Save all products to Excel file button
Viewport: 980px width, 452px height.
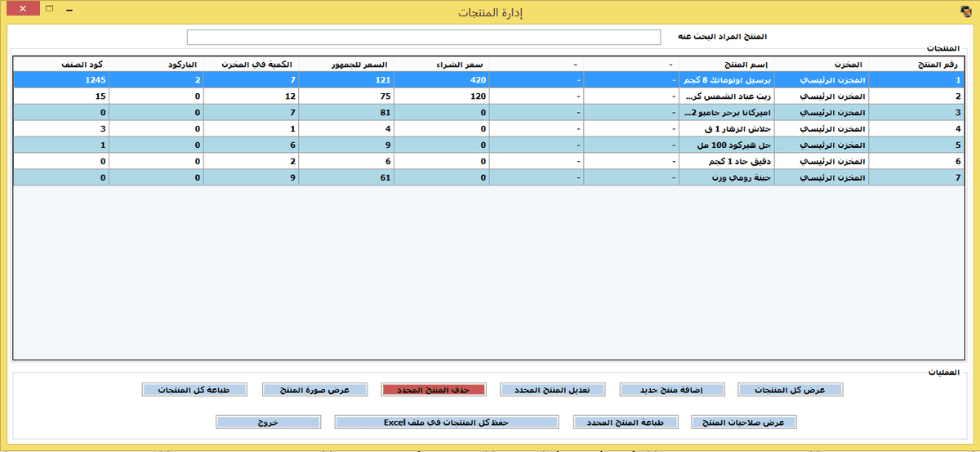pyautogui.click(x=447, y=423)
